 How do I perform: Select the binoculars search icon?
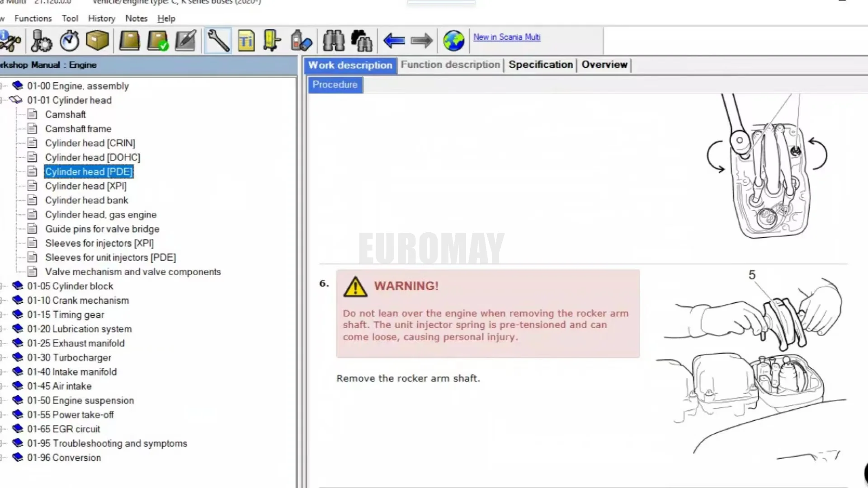(334, 41)
